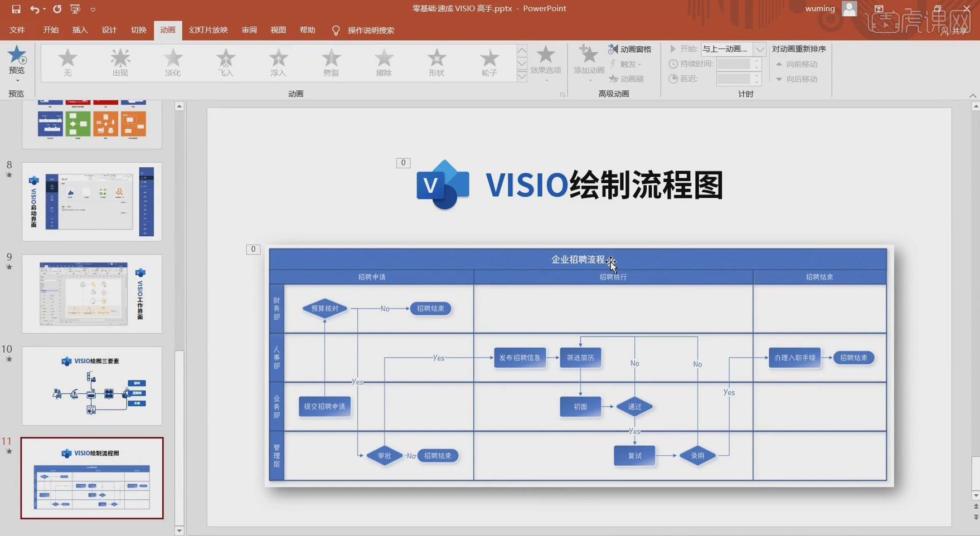Image resolution: width=980 pixels, height=536 pixels.
Task: Click the slide panel scrollbar down arrow
Action: pyautogui.click(x=179, y=530)
